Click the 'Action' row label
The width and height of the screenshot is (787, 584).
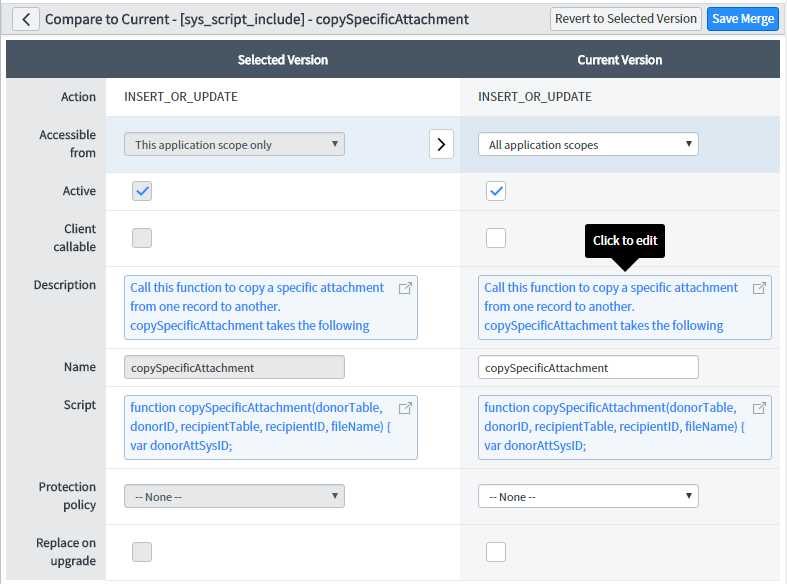(x=78, y=97)
